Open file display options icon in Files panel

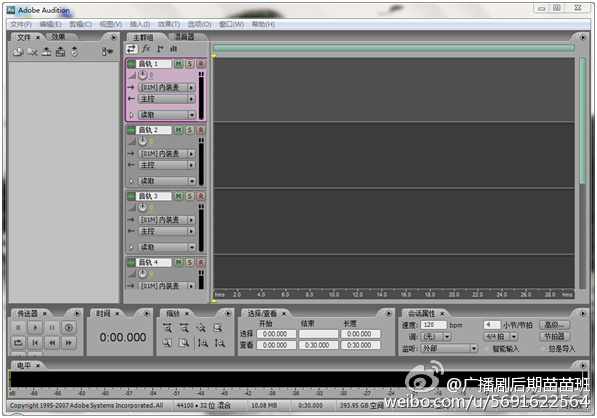[x=107, y=51]
